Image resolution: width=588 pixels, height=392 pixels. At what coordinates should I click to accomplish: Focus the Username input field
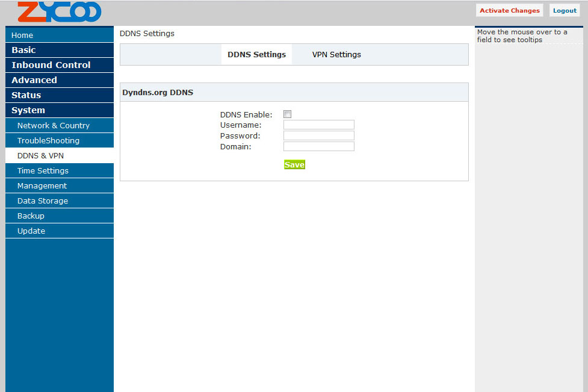[x=318, y=125]
